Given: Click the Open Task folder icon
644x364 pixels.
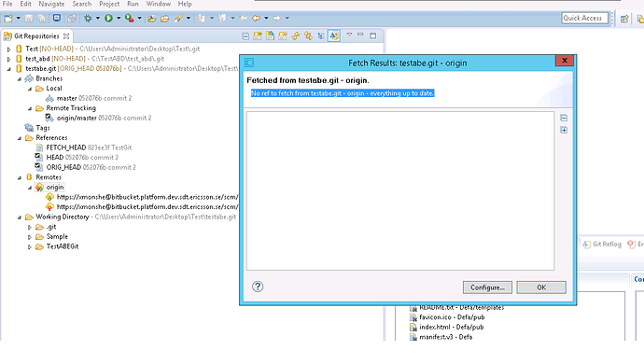Looking at the screenshot, I should 164,18.
